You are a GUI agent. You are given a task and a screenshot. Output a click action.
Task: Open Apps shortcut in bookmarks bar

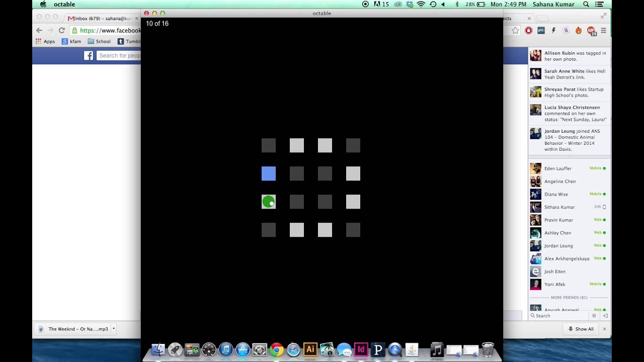tap(45, 41)
